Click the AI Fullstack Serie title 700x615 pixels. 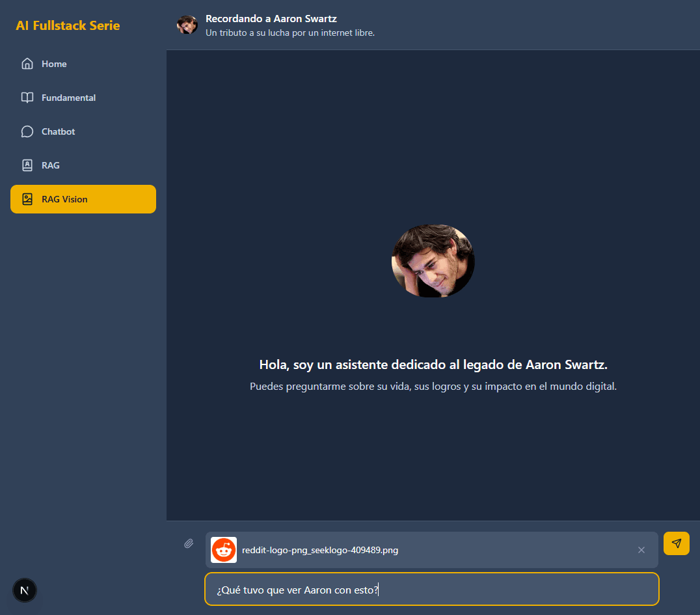[x=68, y=25]
